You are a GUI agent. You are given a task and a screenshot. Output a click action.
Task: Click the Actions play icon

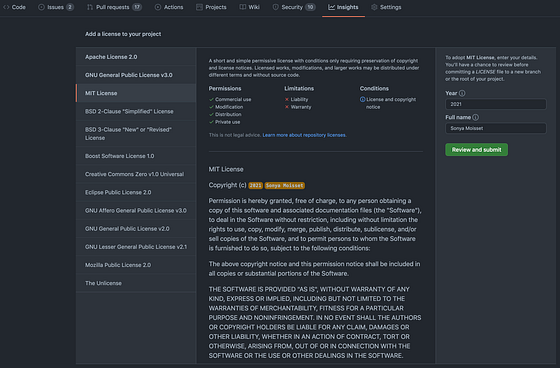pos(158,7)
